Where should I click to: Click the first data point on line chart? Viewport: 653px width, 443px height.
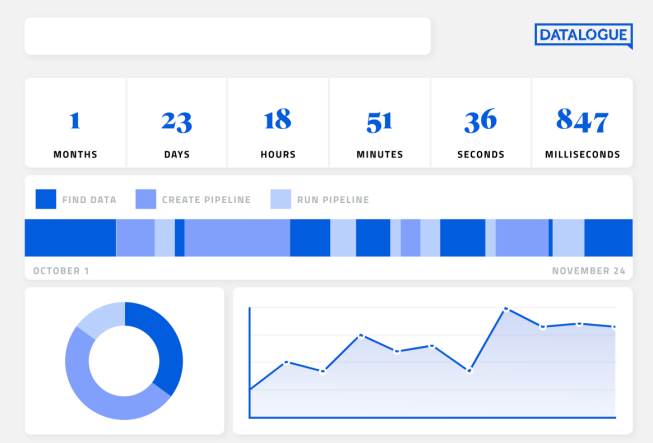pyautogui.click(x=250, y=389)
